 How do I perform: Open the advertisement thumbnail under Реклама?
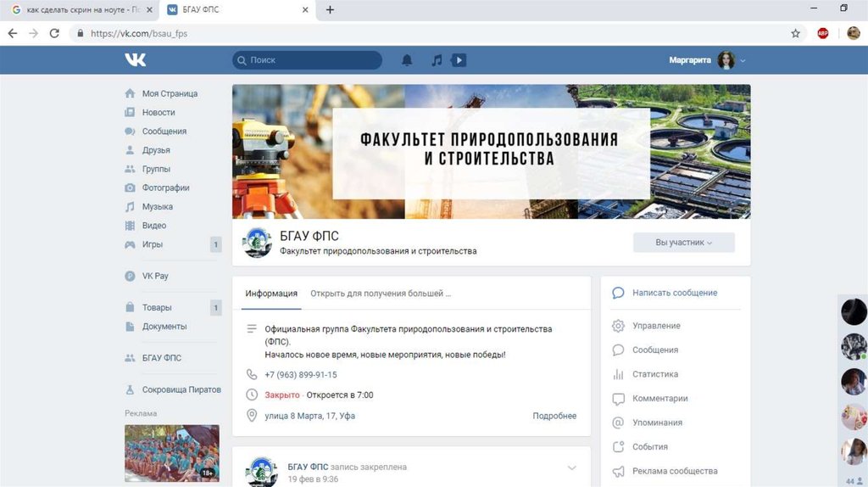(x=171, y=453)
